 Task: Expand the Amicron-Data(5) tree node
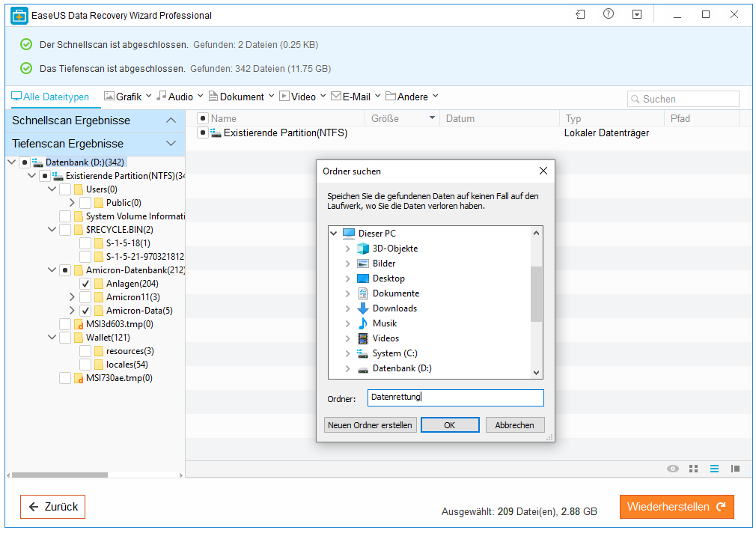click(72, 311)
